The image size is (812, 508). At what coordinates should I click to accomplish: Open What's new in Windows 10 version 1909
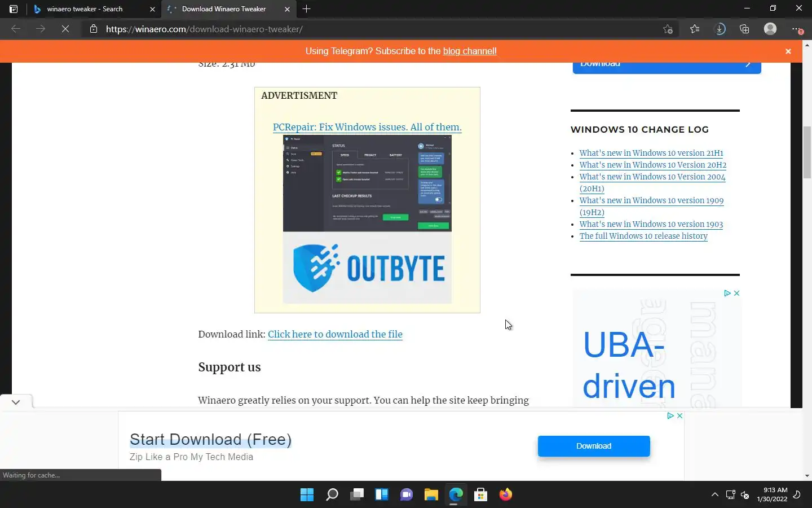point(651,206)
